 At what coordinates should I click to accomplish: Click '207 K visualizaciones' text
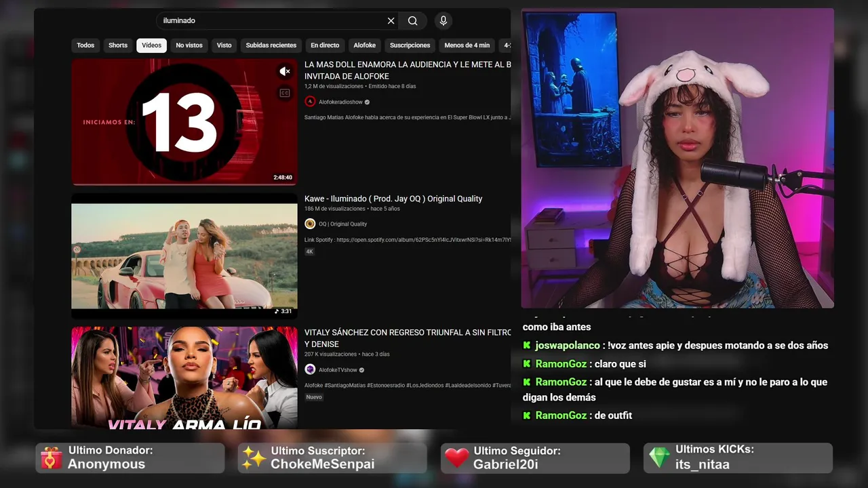[330, 354]
